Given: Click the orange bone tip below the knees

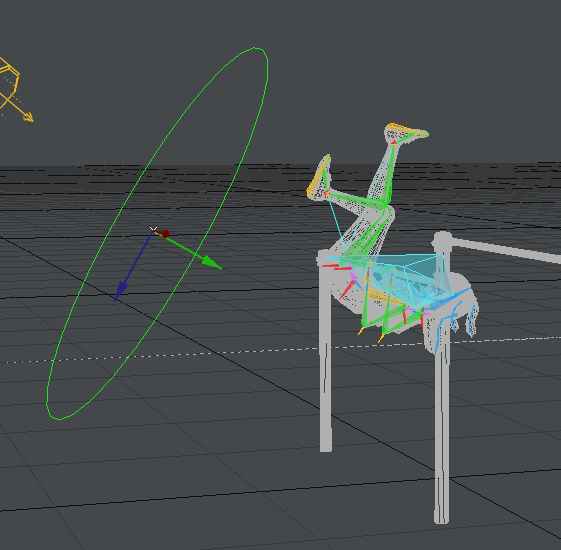Looking at the screenshot, I should pos(361,331).
